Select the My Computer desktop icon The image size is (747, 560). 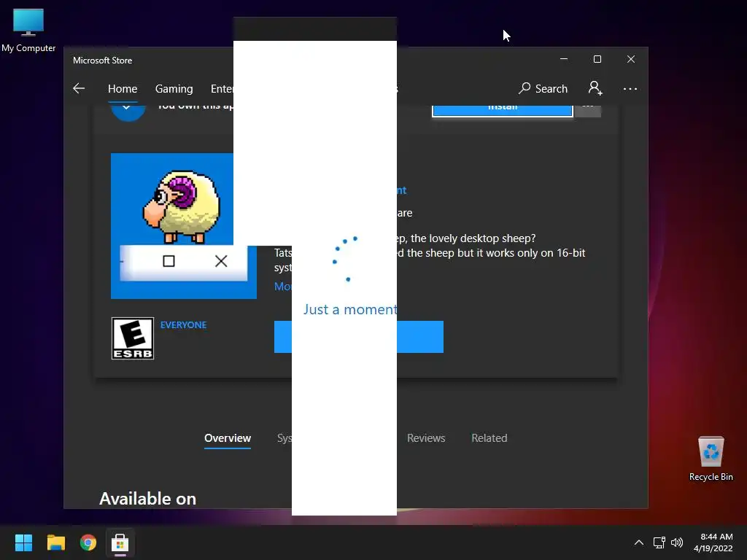coord(28,30)
